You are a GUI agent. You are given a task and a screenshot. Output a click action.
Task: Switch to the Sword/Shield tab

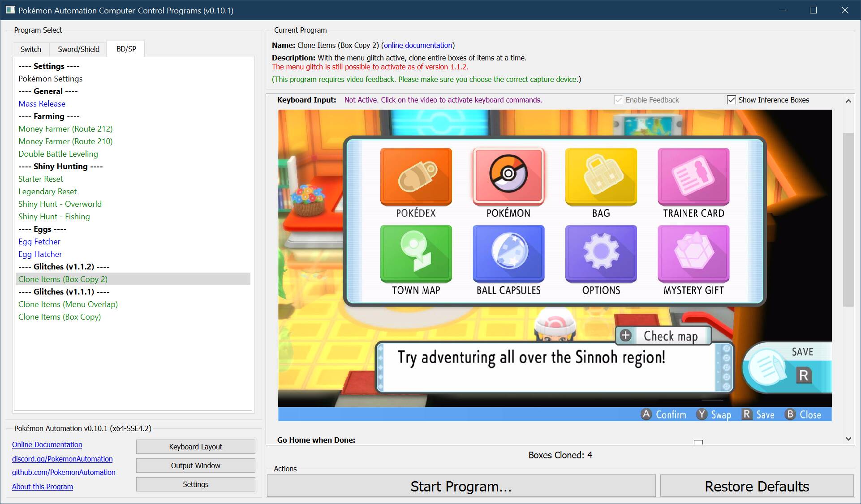click(78, 49)
